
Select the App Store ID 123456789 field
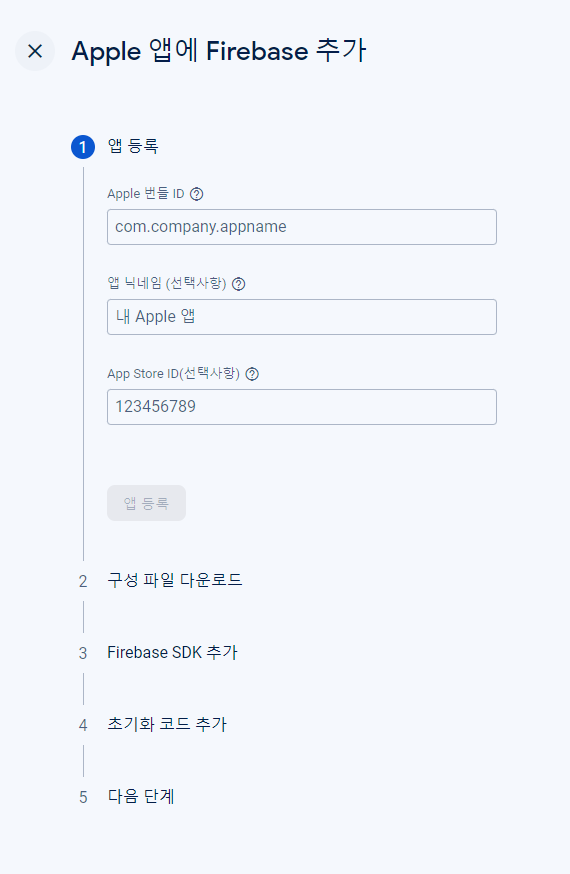click(x=301, y=407)
